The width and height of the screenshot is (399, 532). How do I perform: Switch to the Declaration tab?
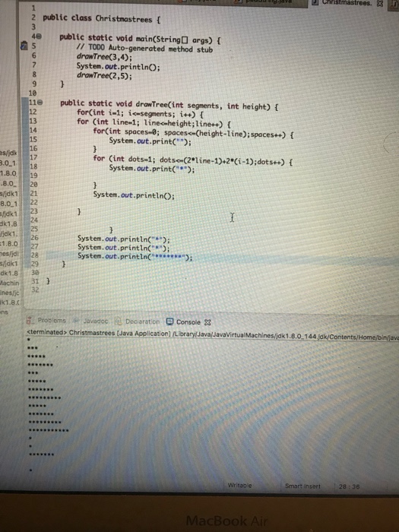pyautogui.click(x=142, y=321)
